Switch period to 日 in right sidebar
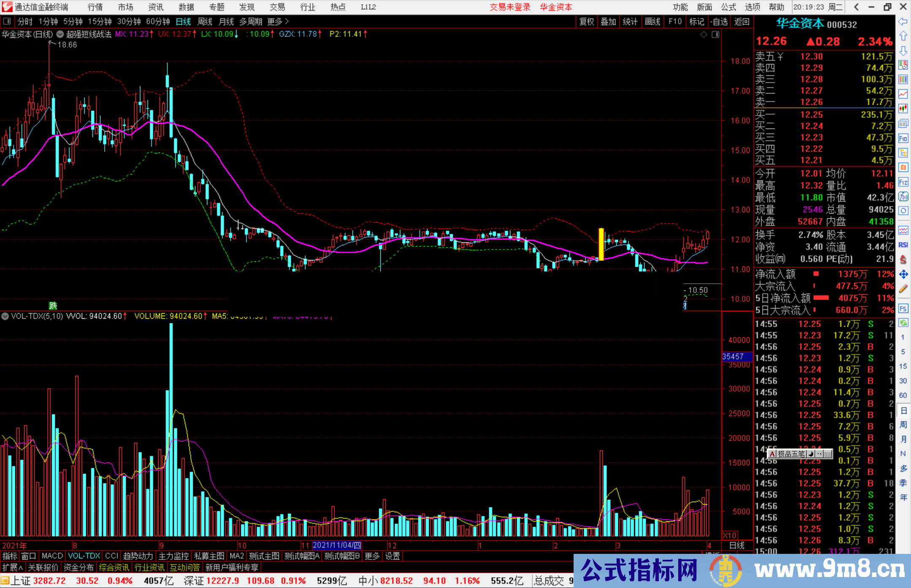The image size is (911, 588). pos(903,410)
